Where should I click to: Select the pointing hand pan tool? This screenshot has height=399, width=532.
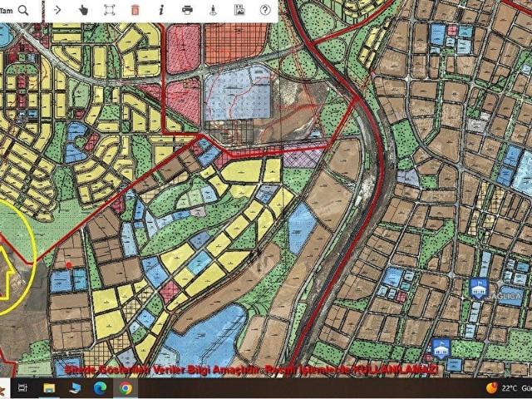pyautogui.click(x=83, y=10)
